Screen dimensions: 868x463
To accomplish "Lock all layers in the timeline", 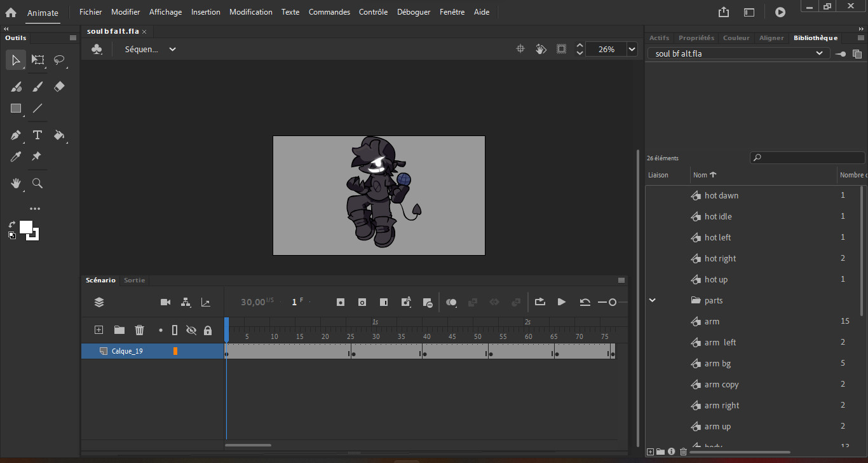I will 207,330.
